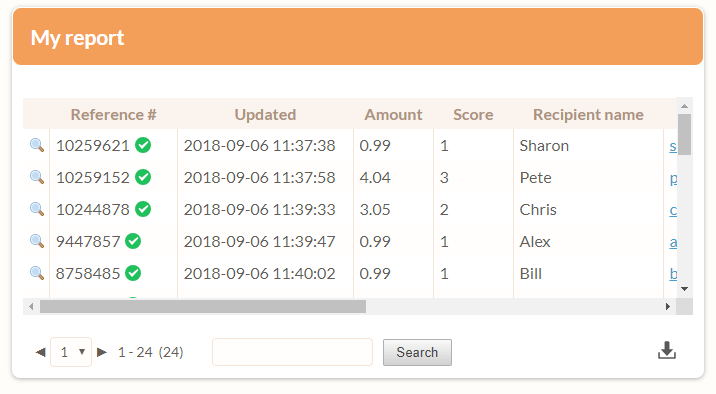Image resolution: width=716 pixels, height=394 pixels.
Task: Click score 3 in Pete's row
Action: 444,178
